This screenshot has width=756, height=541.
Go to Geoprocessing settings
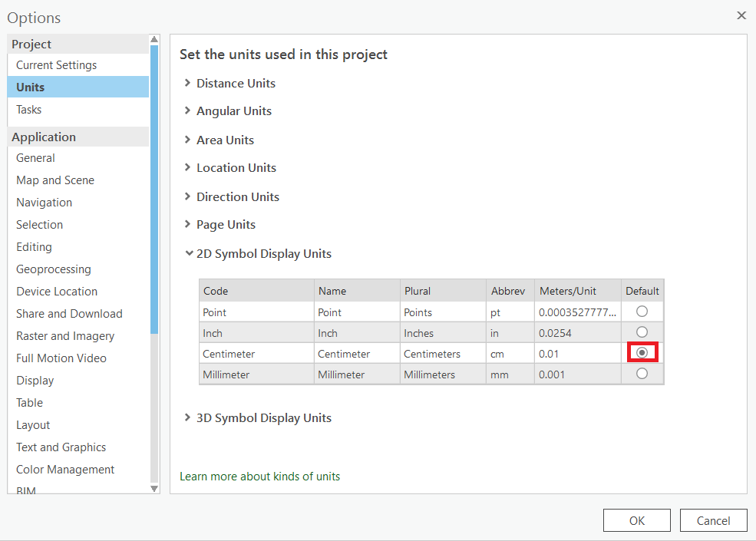point(53,269)
